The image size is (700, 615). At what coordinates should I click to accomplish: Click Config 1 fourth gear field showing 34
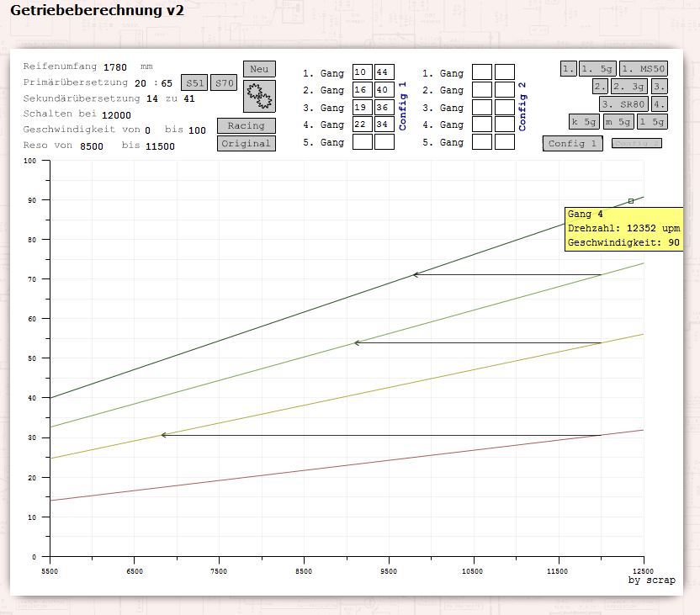click(384, 125)
